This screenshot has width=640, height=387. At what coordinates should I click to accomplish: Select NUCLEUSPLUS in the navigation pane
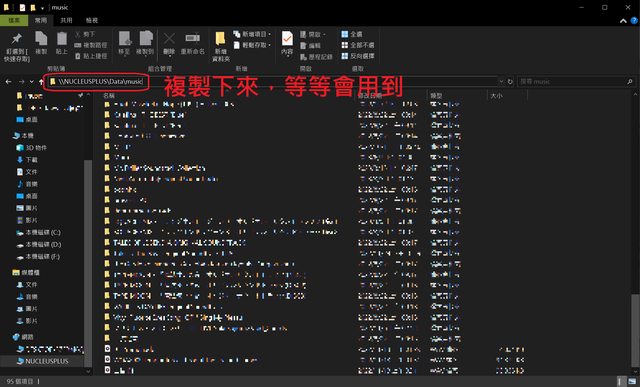[x=42, y=361]
